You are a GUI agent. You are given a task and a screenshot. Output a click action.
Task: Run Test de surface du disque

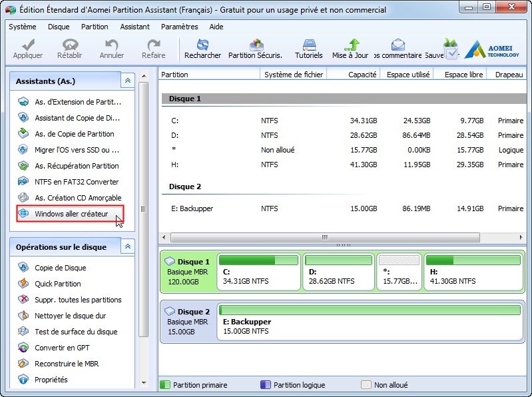pos(67,332)
